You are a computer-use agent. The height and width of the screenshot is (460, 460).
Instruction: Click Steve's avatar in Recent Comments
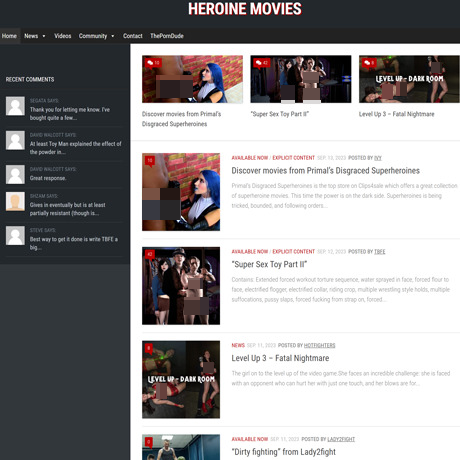(15, 236)
